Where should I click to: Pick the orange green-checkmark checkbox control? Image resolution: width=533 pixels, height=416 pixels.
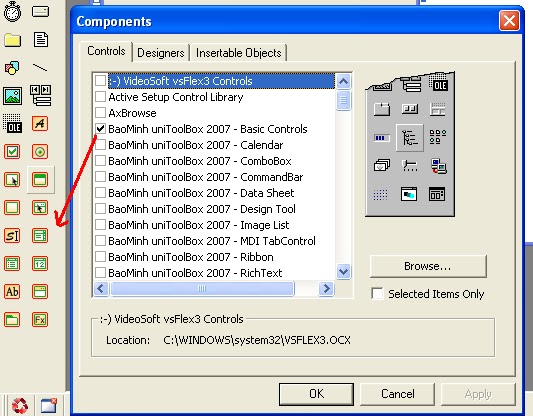click(x=12, y=152)
